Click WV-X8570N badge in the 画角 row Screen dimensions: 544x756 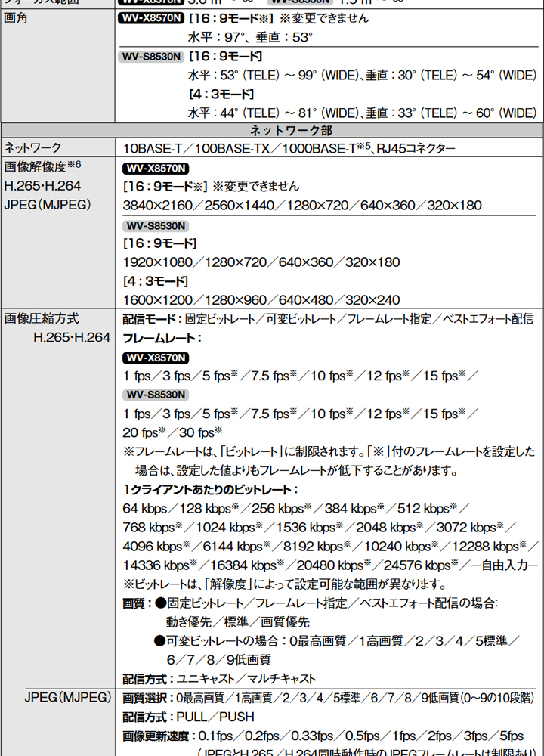[151, 18]
